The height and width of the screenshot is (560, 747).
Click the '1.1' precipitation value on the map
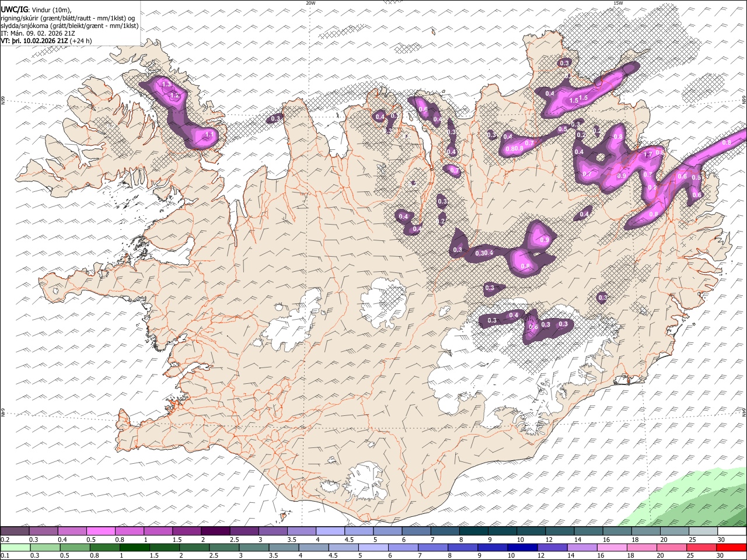click(x=210, y=135)
